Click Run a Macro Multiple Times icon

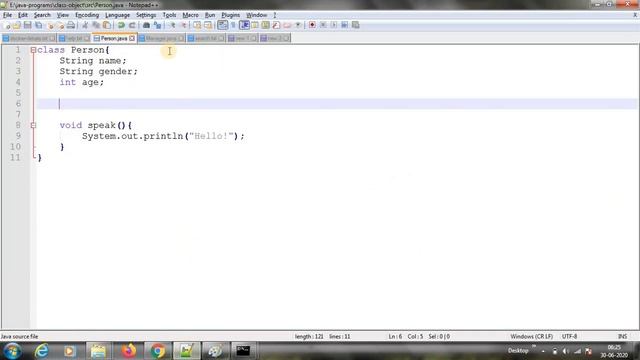click(344, 25)
